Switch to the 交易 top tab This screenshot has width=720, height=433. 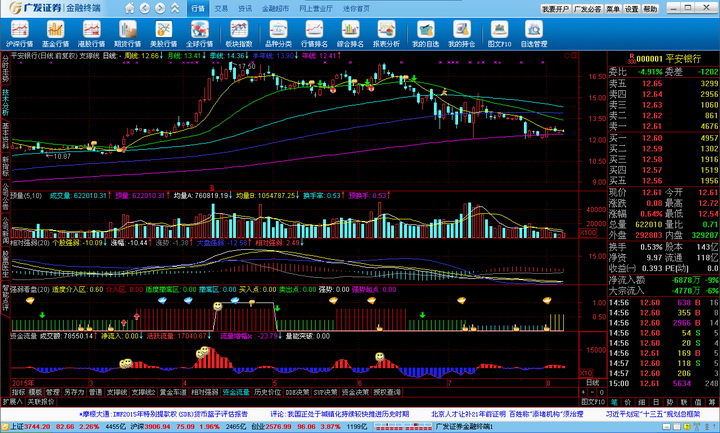221,9
